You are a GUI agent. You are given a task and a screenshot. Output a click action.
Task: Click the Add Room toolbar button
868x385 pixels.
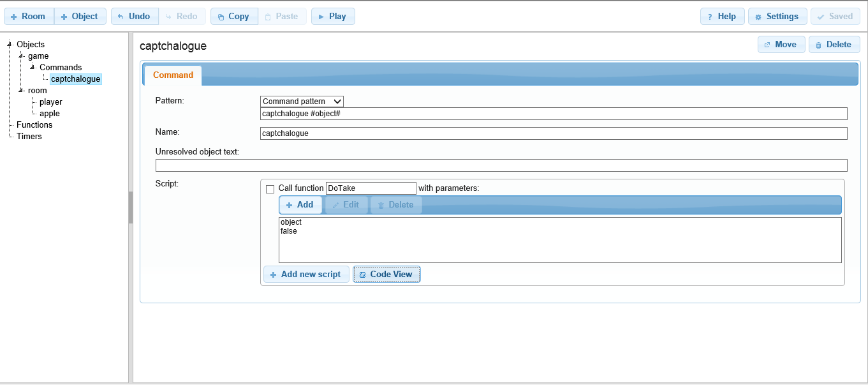point(29,17)
